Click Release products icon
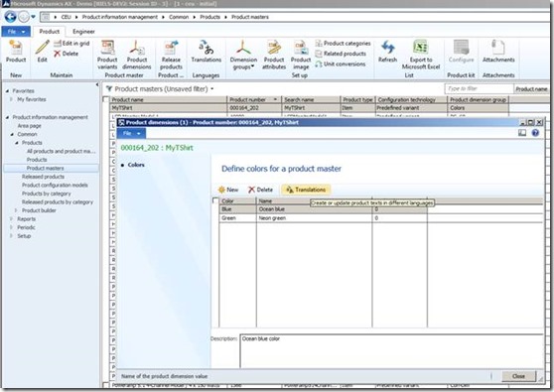554x392 pixels. click(171, 55)
